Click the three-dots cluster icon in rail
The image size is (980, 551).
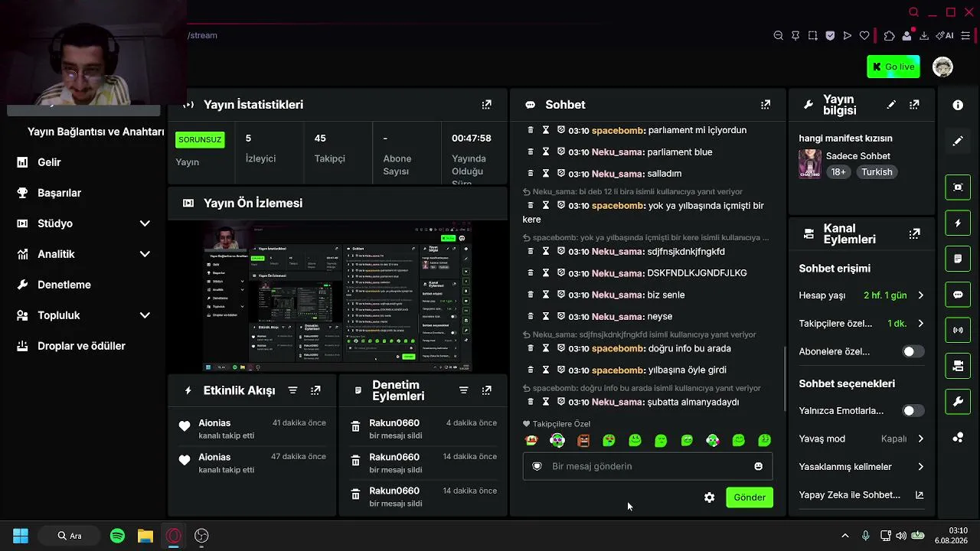958,438
